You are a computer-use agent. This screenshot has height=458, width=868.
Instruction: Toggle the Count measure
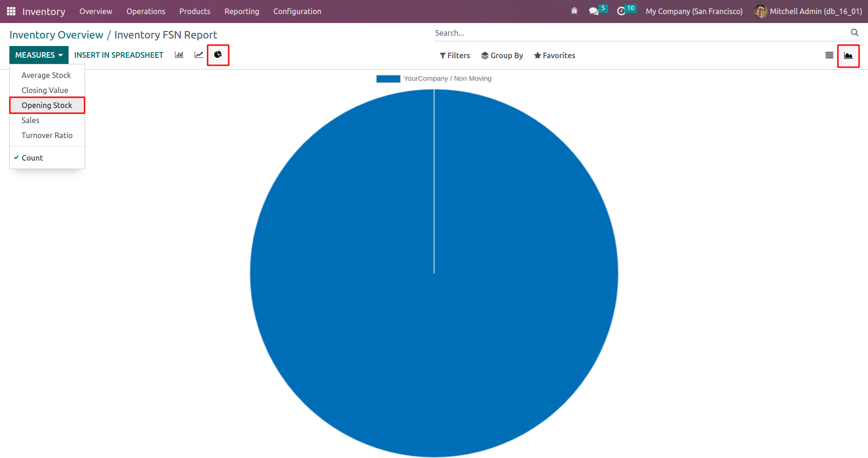pos(47,158)
